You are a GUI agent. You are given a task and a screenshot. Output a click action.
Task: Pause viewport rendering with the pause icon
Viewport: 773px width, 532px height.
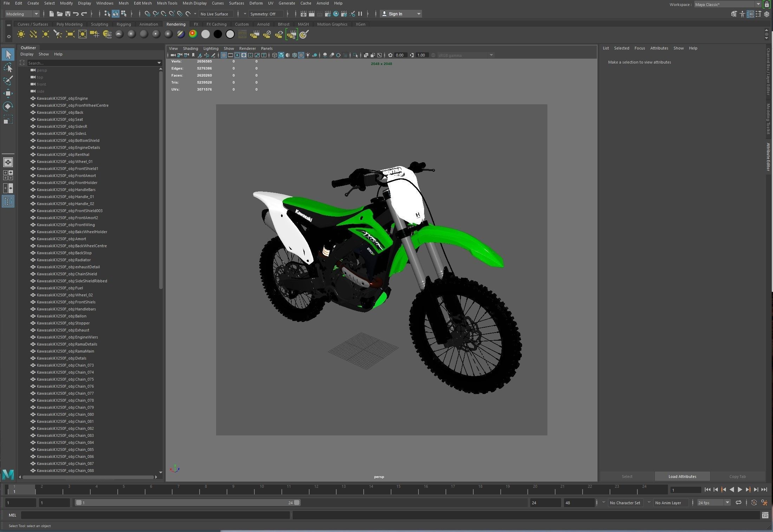pos(360,14)
